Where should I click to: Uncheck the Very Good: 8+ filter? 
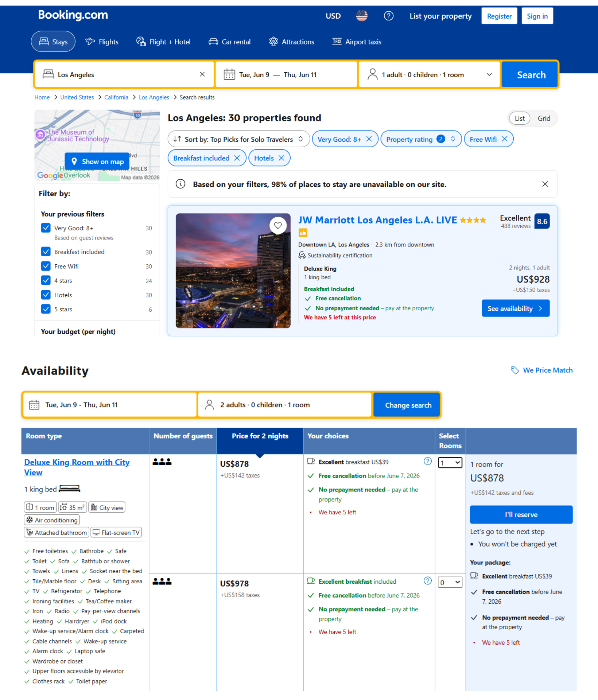click(x=46, y=228)
